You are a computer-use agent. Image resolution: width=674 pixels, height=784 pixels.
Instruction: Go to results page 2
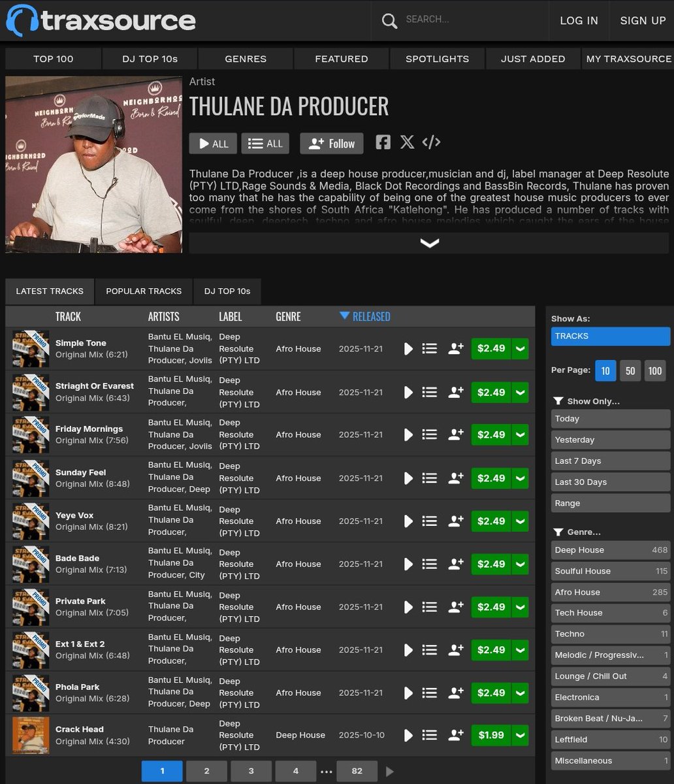pyautogui.click(x=206, y=772)
